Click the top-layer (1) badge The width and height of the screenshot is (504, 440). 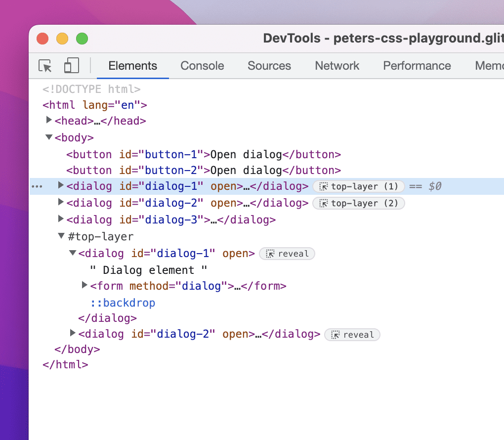[359, 186]
